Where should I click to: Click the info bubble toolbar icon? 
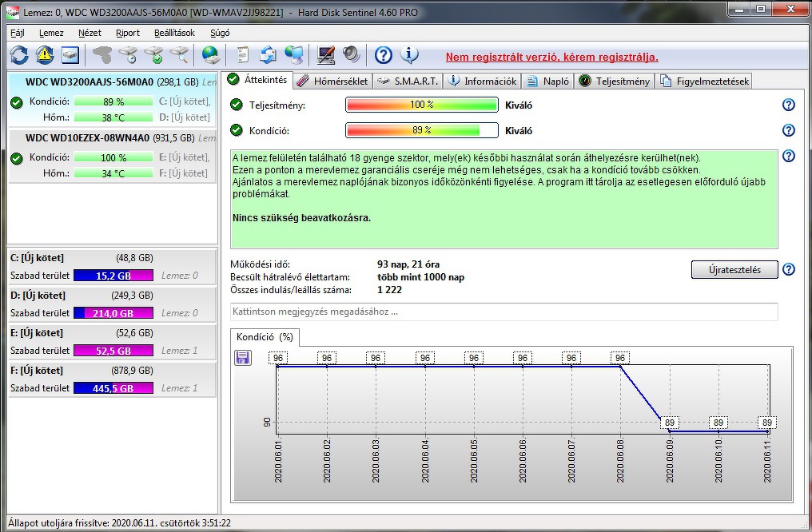409,54
